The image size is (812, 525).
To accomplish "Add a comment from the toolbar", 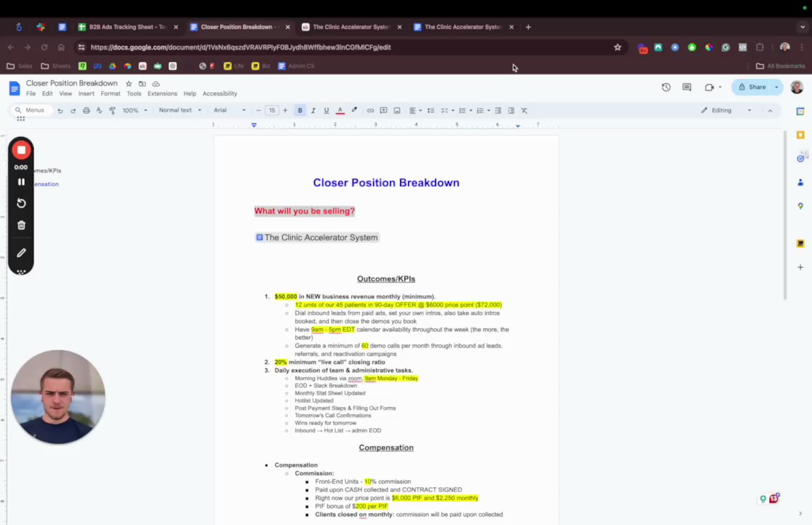I will [x=383, y=110].
